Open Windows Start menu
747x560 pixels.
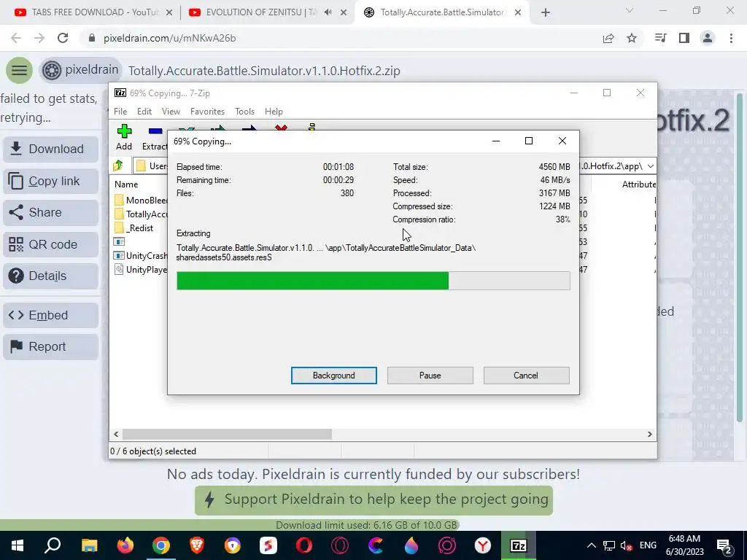18,545
